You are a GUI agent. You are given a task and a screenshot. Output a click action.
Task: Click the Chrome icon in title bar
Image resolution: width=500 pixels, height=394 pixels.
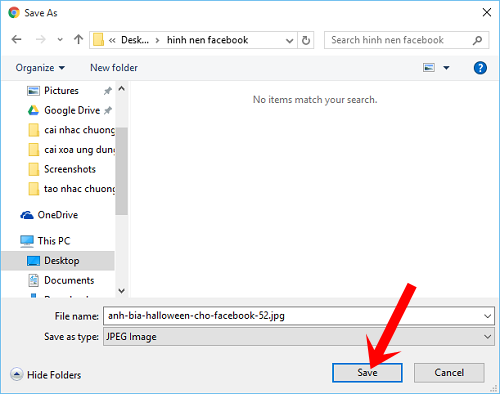pyautogui.click(x=14, y=13)
